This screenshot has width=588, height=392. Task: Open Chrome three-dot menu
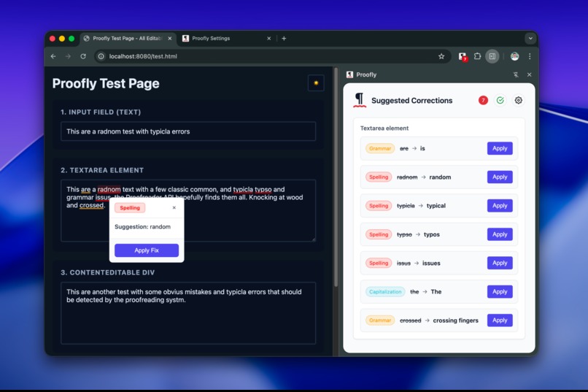[x=530, y=56]
